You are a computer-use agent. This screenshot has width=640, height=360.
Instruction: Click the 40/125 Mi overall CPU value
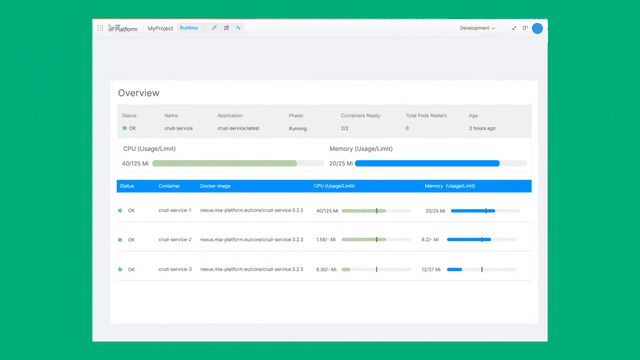[x=135, y=164]
